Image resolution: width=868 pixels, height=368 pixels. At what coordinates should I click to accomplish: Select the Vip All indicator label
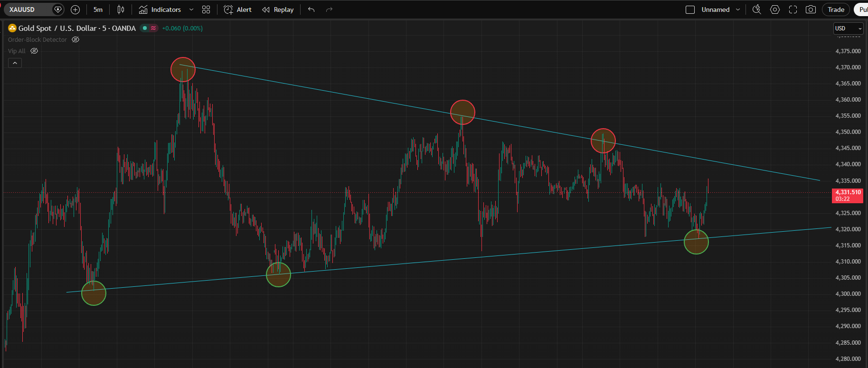pyautogui.click(x=17, y=51)
